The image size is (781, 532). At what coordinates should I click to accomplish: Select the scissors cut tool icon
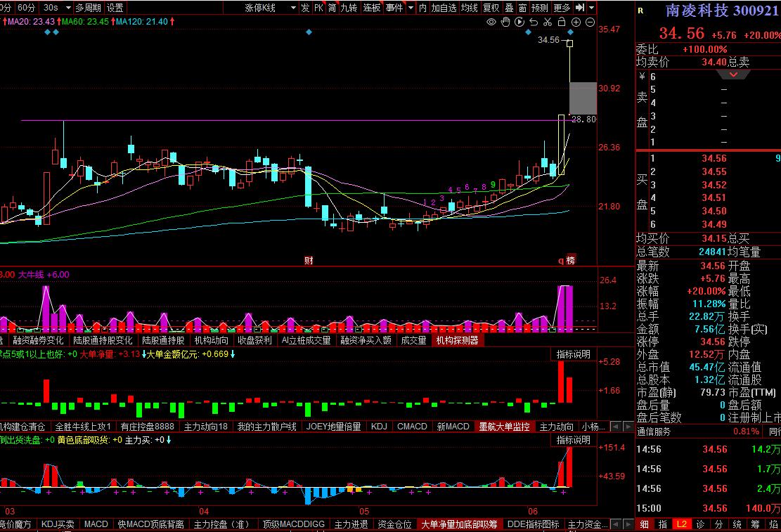click(x=548, y=22)
